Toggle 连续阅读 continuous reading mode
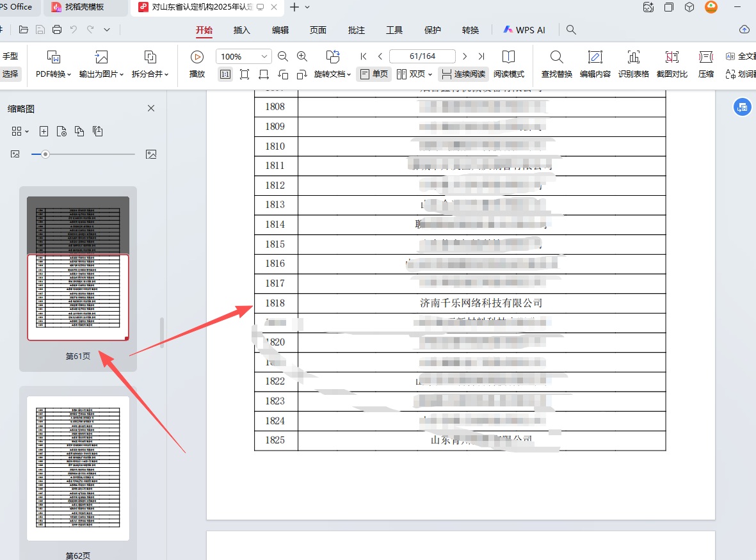This screenshot has height=560, width=756. click(463, 74)
